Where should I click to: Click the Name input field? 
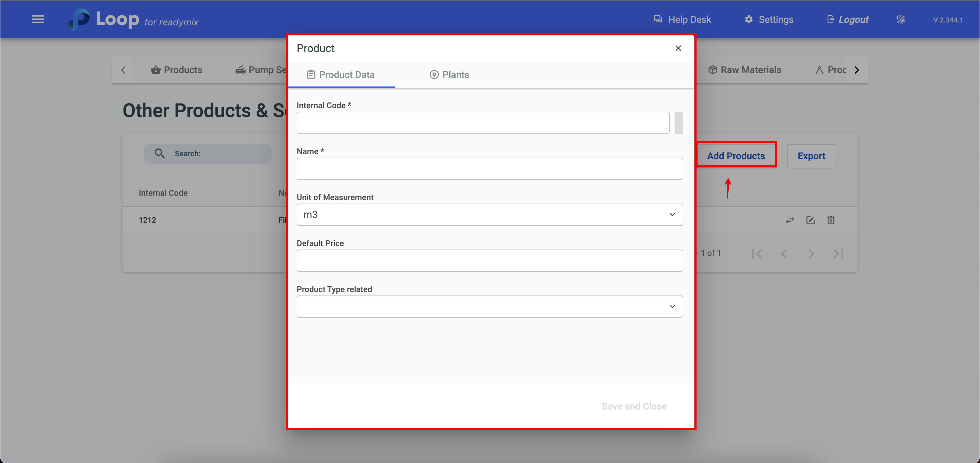coord(489,169)
